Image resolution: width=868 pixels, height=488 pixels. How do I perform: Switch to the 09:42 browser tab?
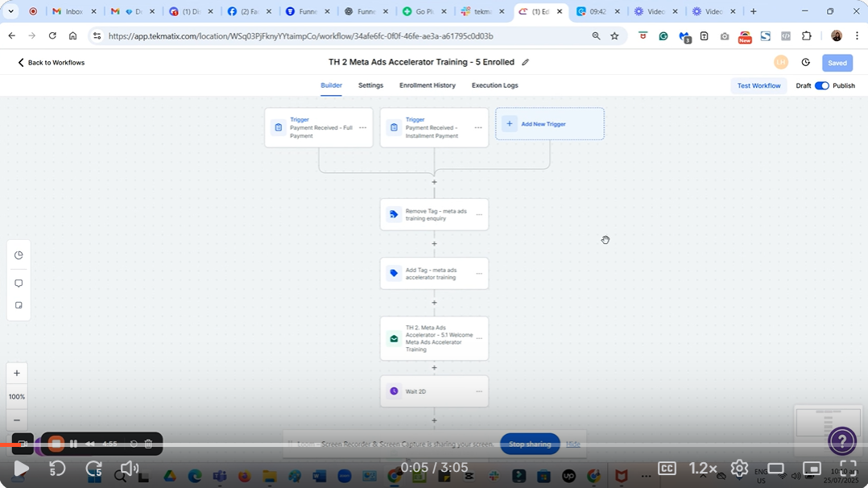click(x=597, y=11)
